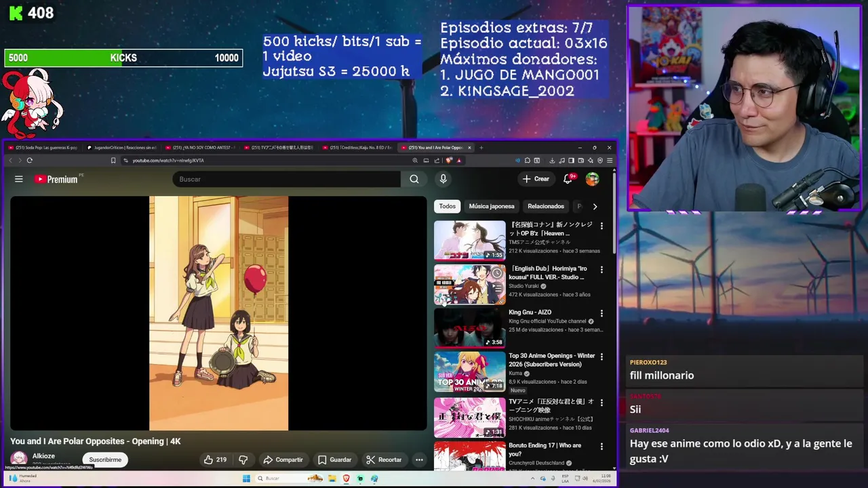The width and height of the screenshot is (868, 488).
Task: Bookmark this page using the address bar icon
Action: (x=113, y=161)
